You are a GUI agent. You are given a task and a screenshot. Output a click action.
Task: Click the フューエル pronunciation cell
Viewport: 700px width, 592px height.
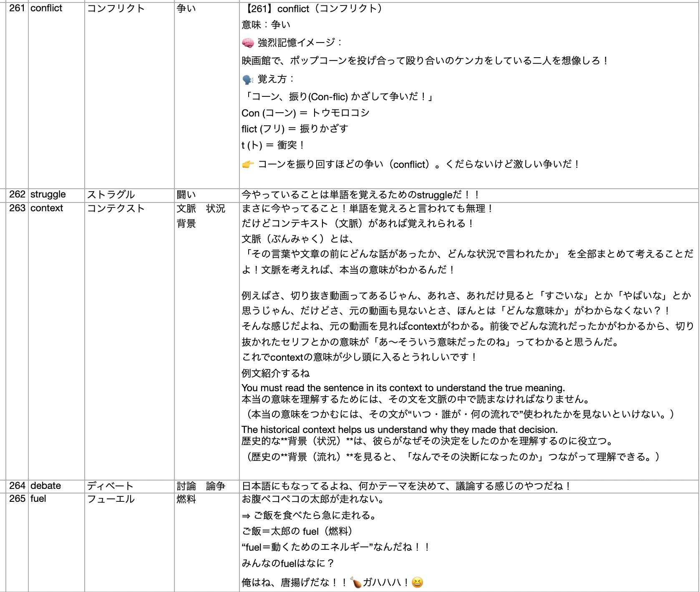pyautogui.click(x=111, y=498)
